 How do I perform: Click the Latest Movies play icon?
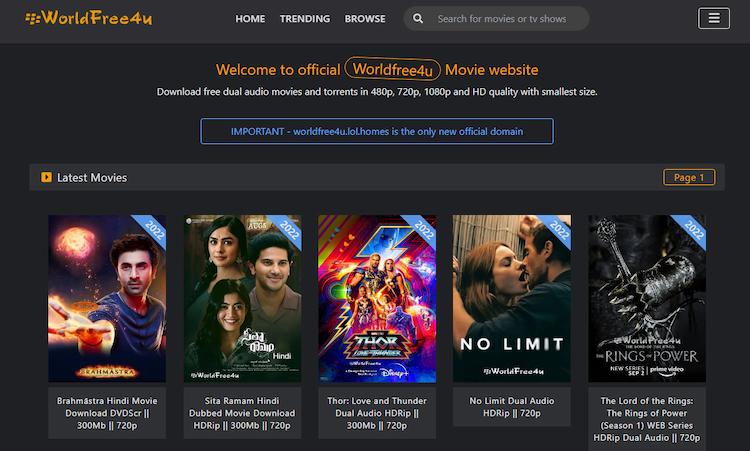46,178
